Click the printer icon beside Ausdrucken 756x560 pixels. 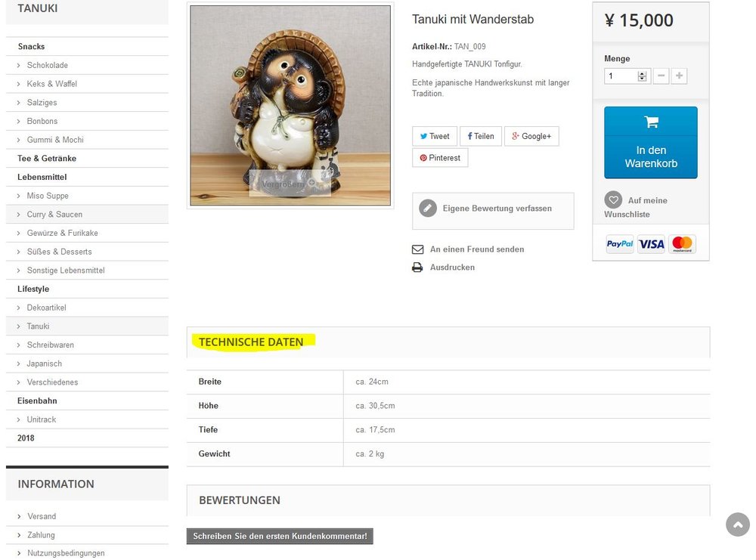[417, 268]
